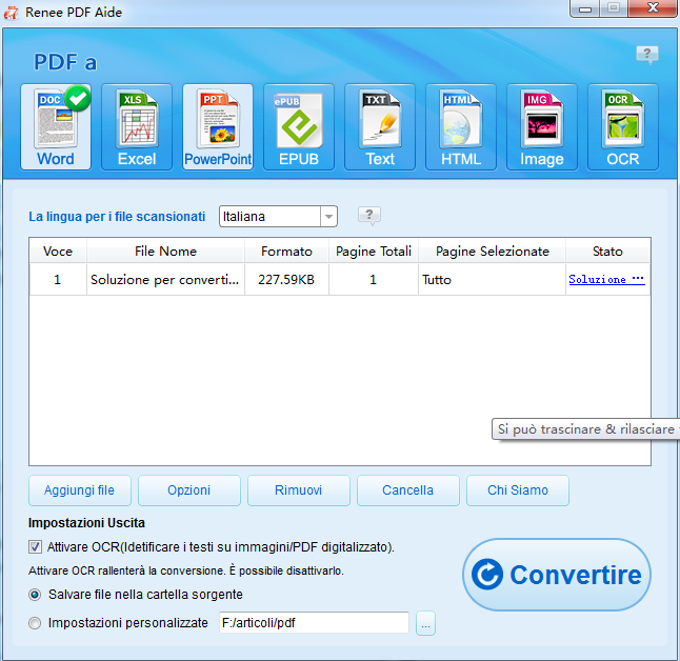Click the Aggiungi file button
This screenshot has width=680, height=661.
pyautogui.click(x=80, y=491)
